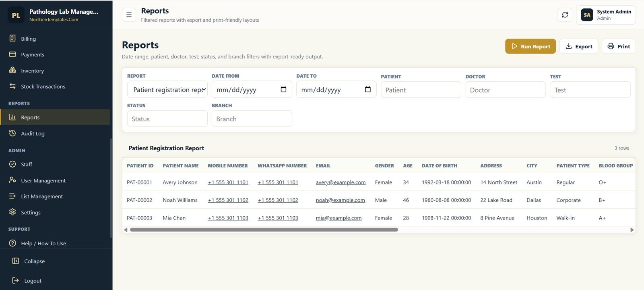
Task: Click the Blood Group column header
Action: (616, 166)
